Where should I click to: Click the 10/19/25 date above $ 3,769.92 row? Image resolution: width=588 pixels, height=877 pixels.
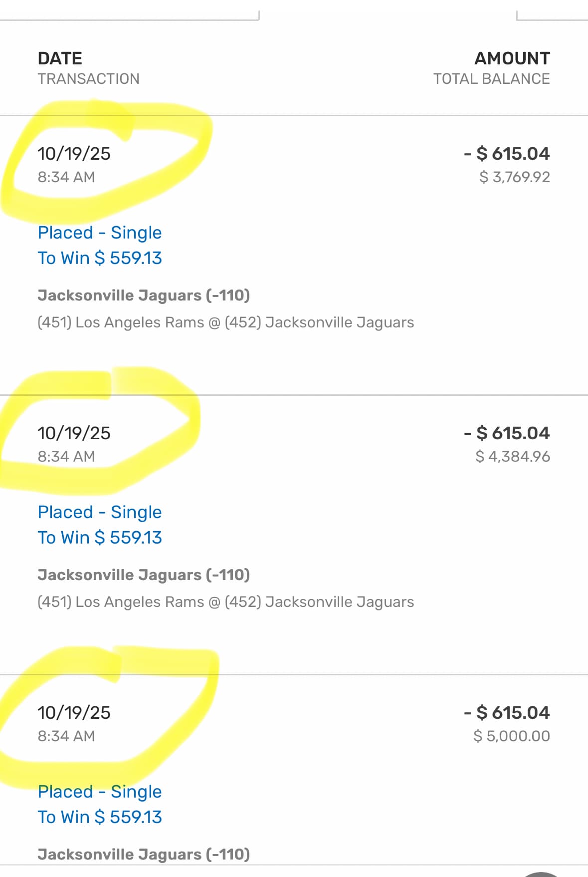tap(74, 154)
